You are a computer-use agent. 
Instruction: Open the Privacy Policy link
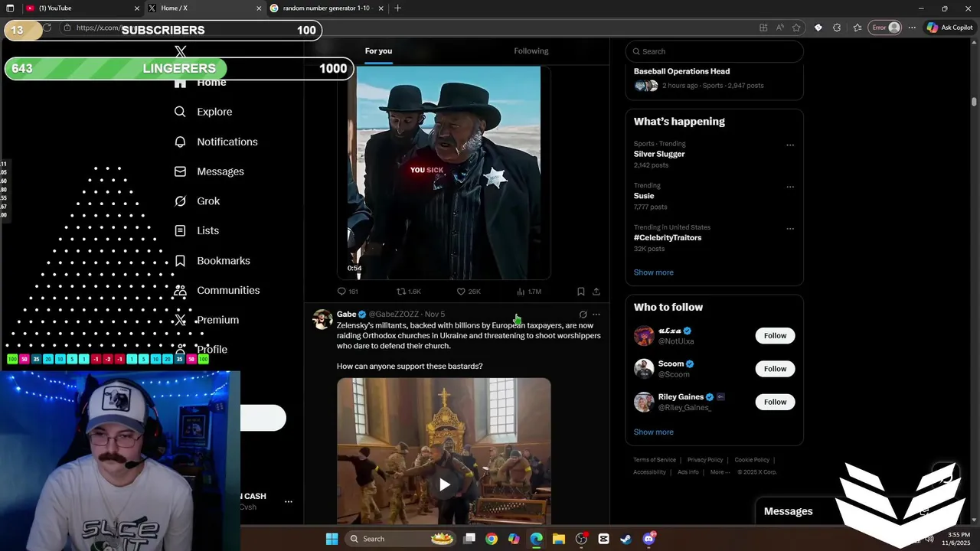[705, 460]
